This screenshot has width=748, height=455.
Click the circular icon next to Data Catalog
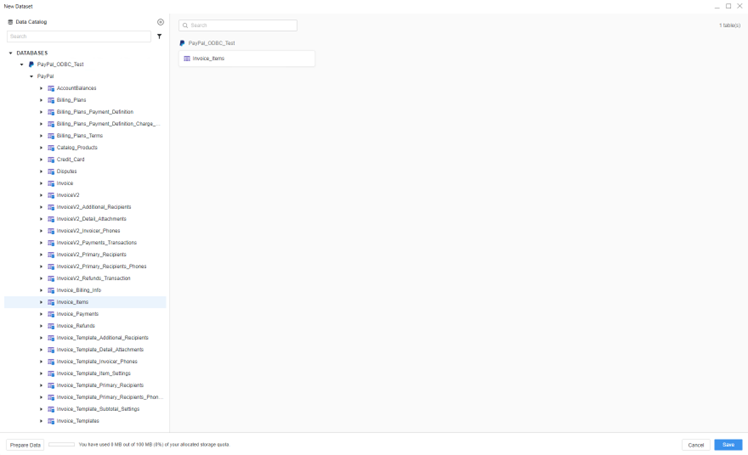point(161,22)
